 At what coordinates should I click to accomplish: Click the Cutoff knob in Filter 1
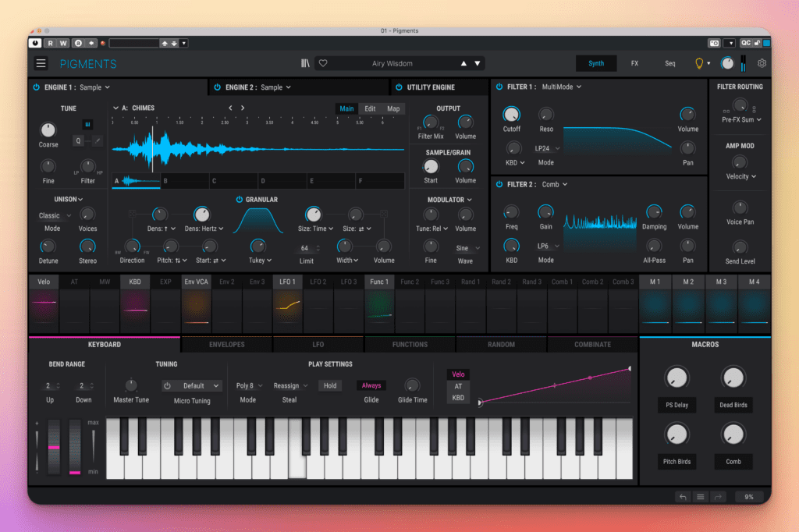point(511,114)
